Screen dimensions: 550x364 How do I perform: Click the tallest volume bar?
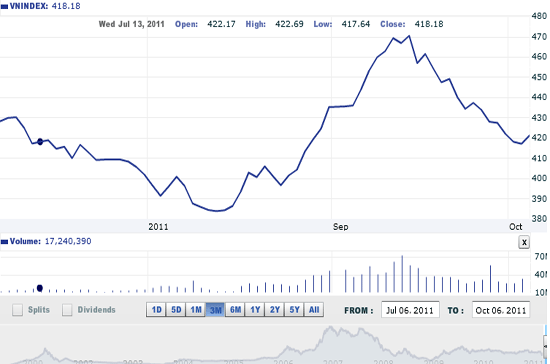tap(402, 274)
